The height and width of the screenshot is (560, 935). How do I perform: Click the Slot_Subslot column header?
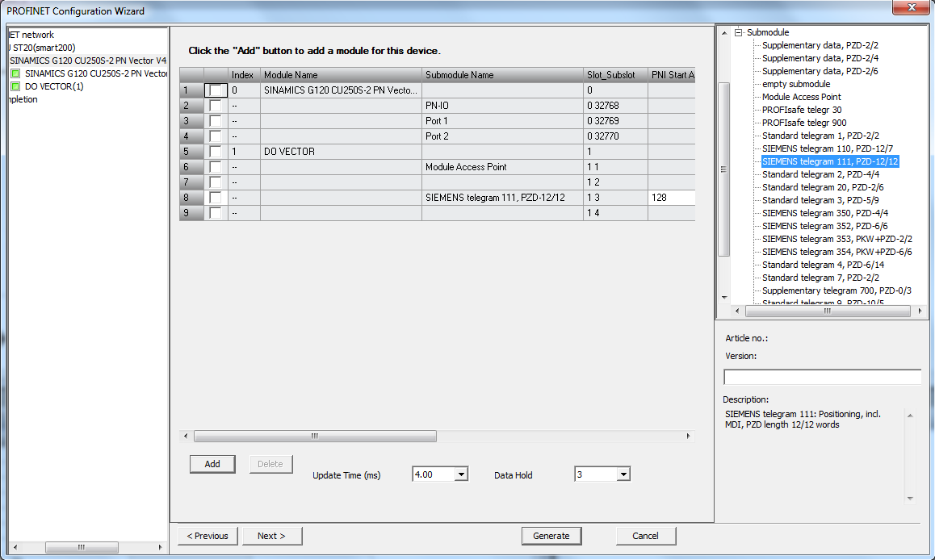pyautogui.click(x=615, y=75)
